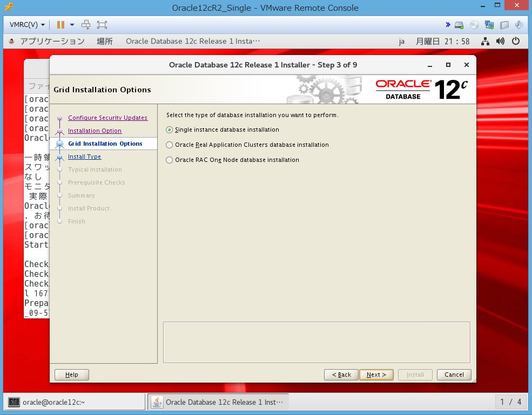
Task: Open the アプリケーション menu
Action: tap(52, 42)
